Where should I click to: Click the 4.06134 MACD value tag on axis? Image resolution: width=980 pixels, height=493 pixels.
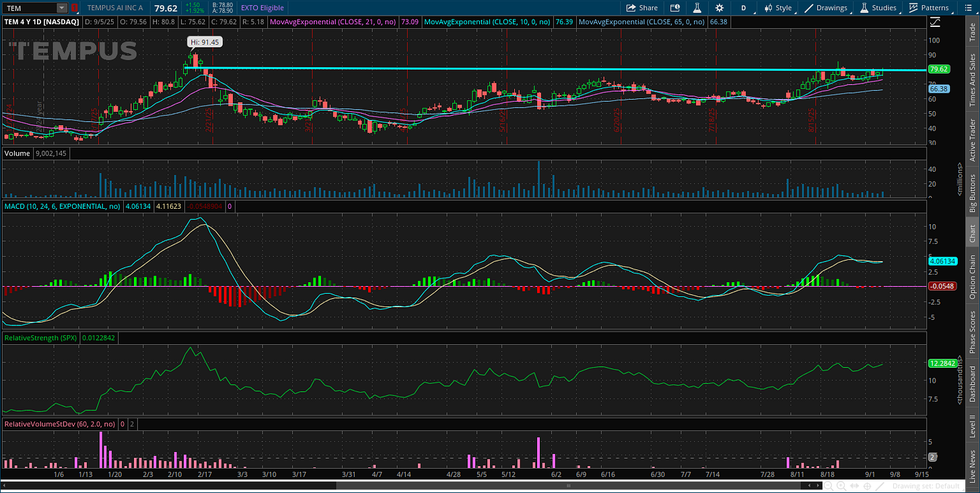click(x=941, y=261)
